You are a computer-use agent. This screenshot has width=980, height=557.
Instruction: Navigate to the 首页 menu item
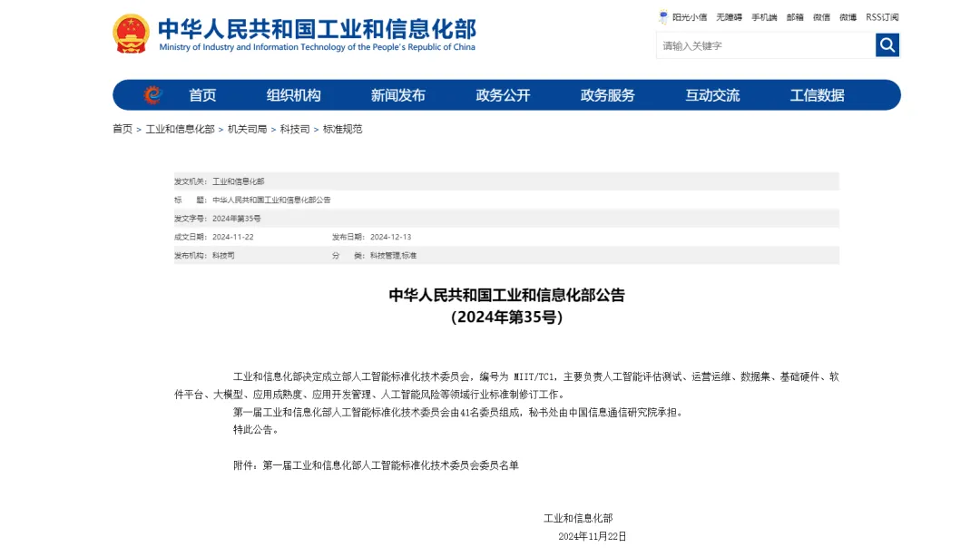(201, 94)
